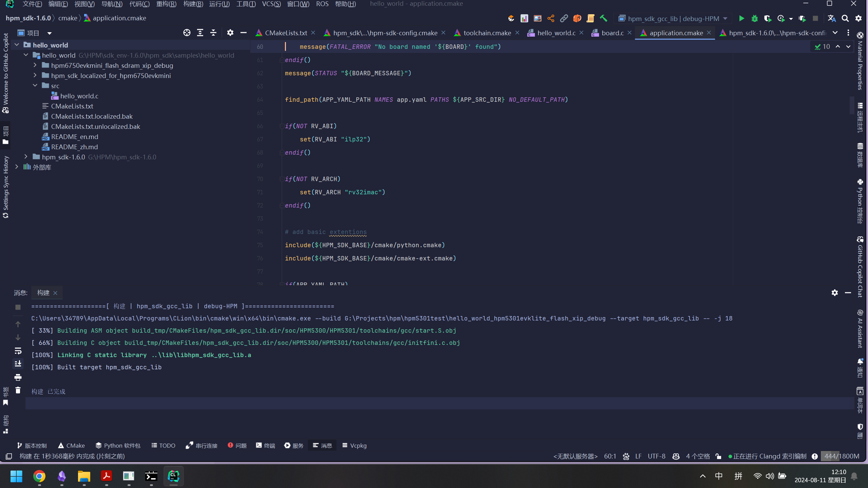Viewport: 868px width, 488px height.
Task: Collapse the src folder in project tree
Action: [35, 85]
